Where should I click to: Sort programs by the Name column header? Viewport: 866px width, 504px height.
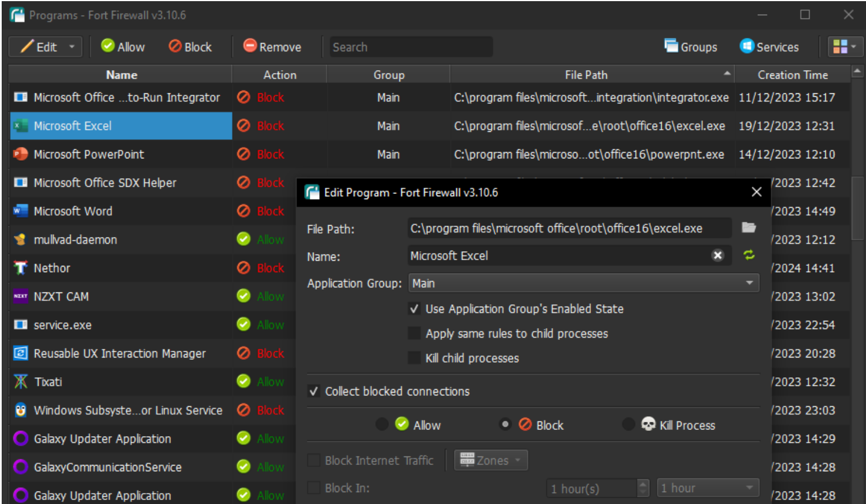[x=121, y=75]
